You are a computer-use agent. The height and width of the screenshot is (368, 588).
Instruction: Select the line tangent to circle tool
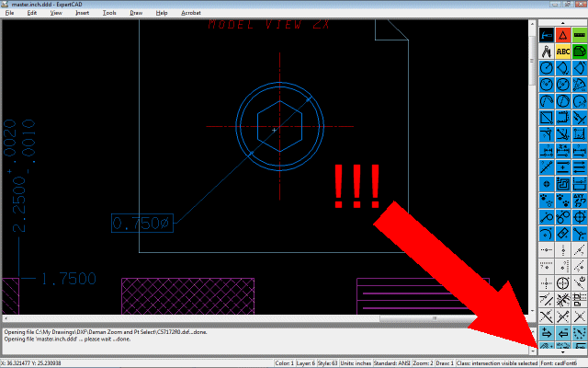click(547, 217)
